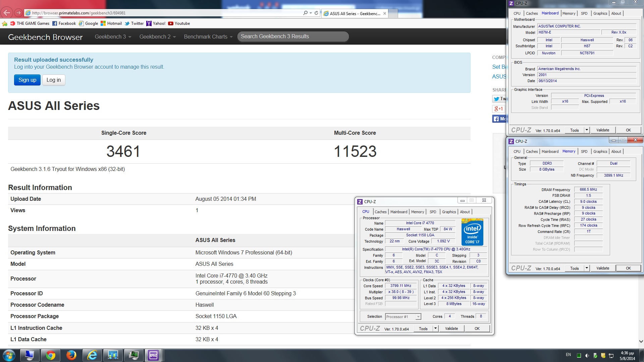Switch to Graphics tab in Memory window
Image resolution: width=644 pixels, height=362 pixels.
pyautogui.click(x=600, y=152)
